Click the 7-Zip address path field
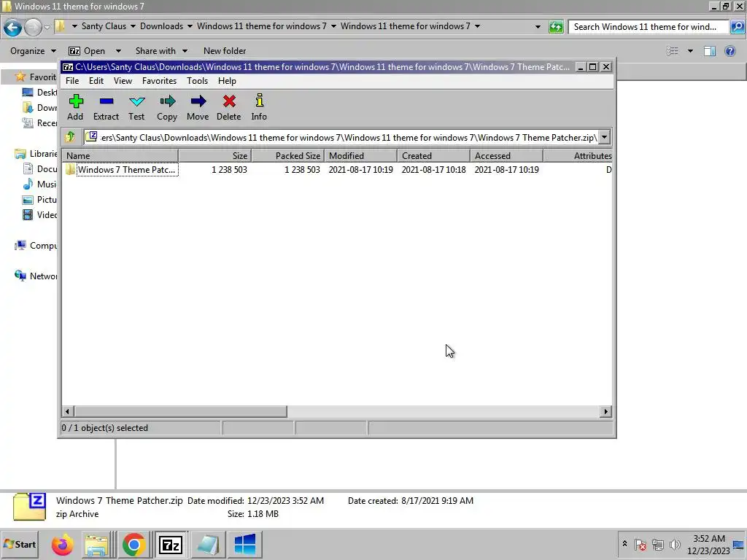This screenshot has width=747, height=560. (x=341, y=137)
